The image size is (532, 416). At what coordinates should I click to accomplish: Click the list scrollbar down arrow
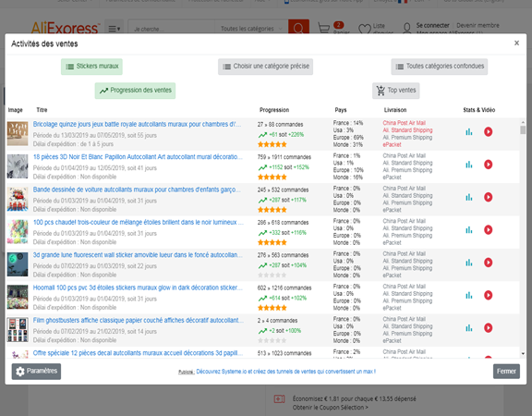tap(523, 354)
